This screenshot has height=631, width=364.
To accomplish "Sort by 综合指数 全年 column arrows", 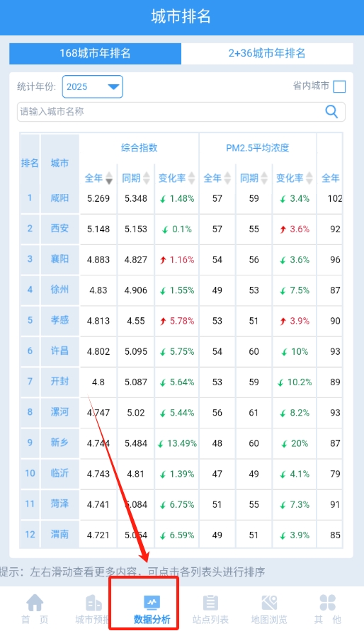I will pos(109,178).
